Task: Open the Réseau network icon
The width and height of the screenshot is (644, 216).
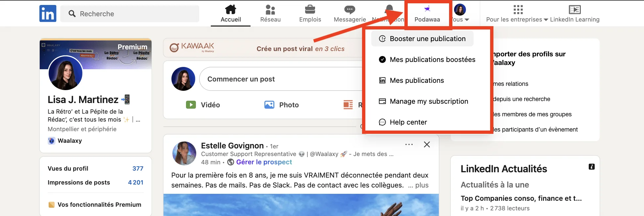Action: (x=270, y=10)
